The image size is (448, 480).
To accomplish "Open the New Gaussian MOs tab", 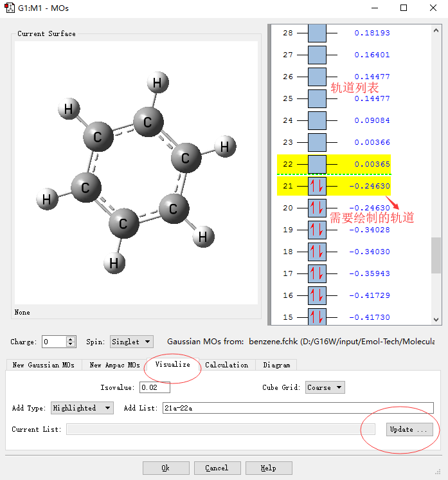I will point(43,365).
